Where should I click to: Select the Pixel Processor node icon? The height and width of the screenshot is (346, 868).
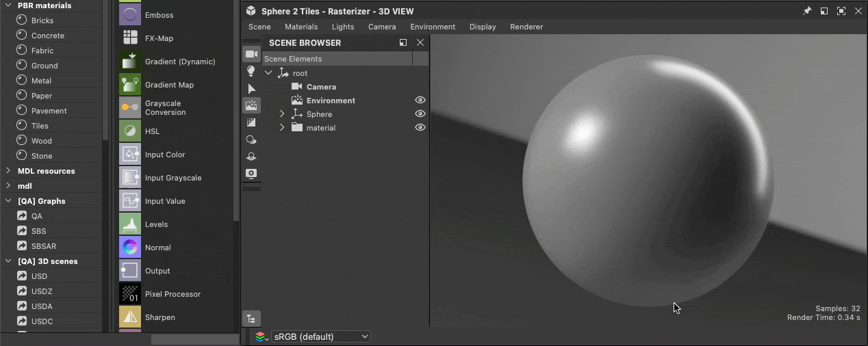(130, 293)
